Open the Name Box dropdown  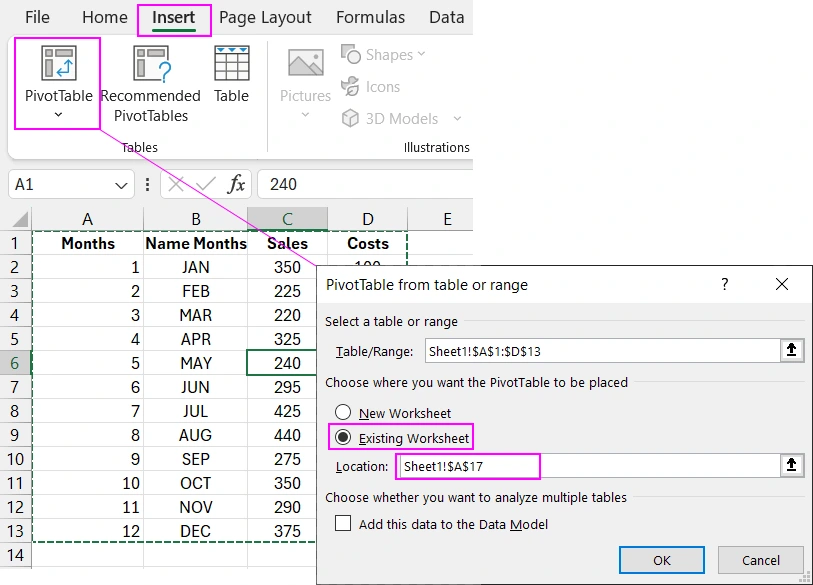tap(120, 184)
